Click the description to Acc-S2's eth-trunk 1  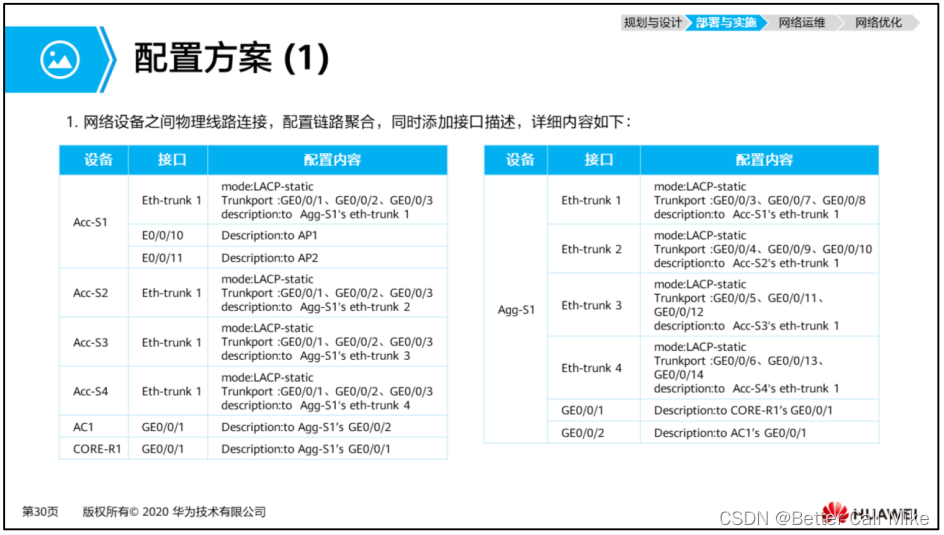(x=747, y=264)
